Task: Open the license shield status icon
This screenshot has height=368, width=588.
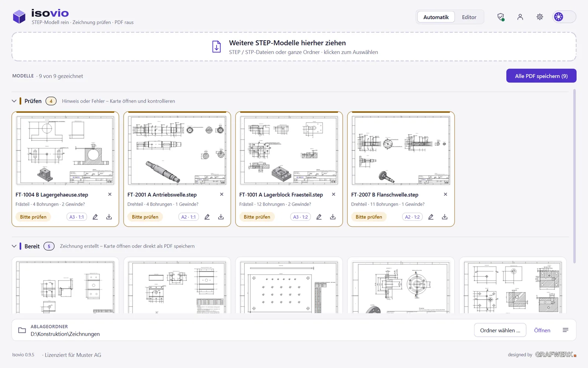Action: [x=501, y=17]
